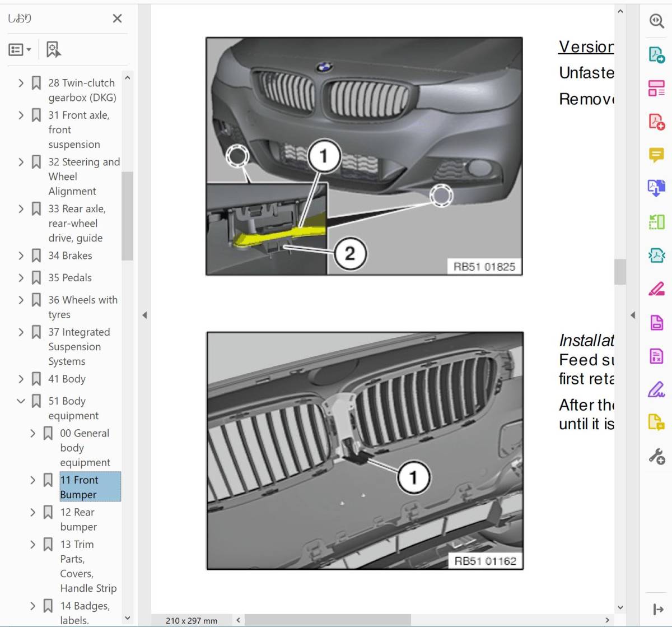Open the purple page with minus tool
672x627 pixels.
tap(656, 322)
